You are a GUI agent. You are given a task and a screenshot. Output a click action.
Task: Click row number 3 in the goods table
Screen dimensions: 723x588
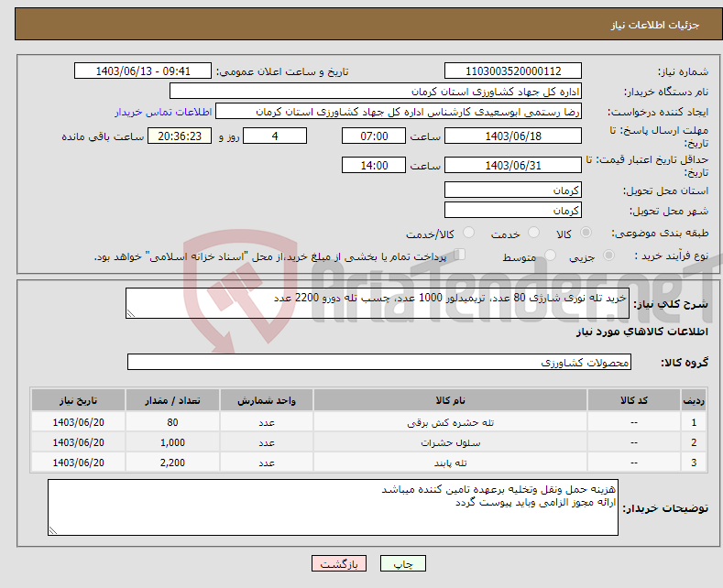click(694, 463)
